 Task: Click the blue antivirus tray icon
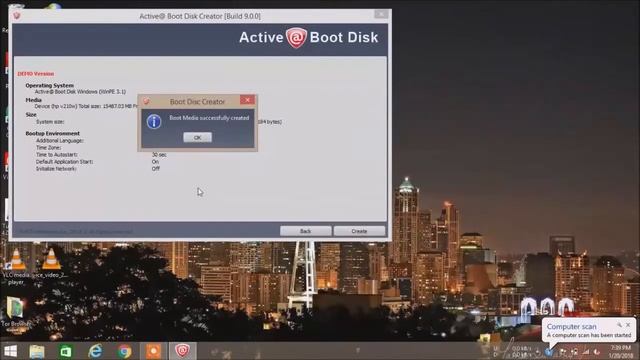pos(549,352)
